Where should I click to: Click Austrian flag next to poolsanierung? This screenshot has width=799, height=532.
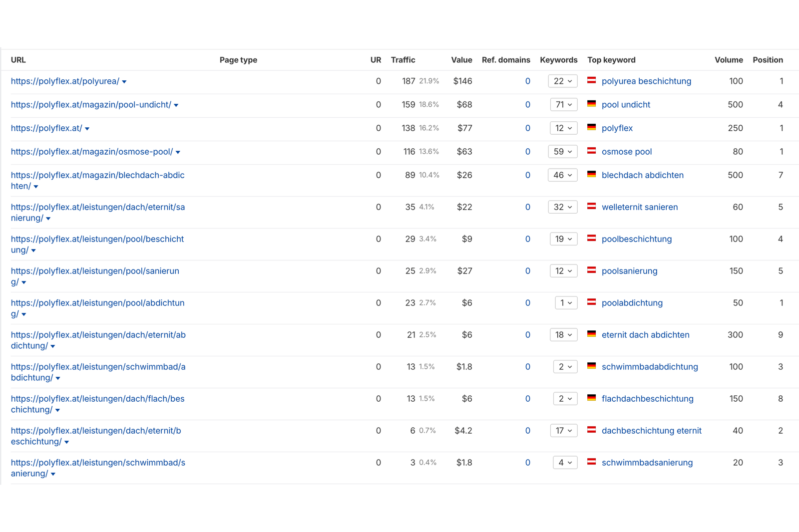click(x=591, y=270)
